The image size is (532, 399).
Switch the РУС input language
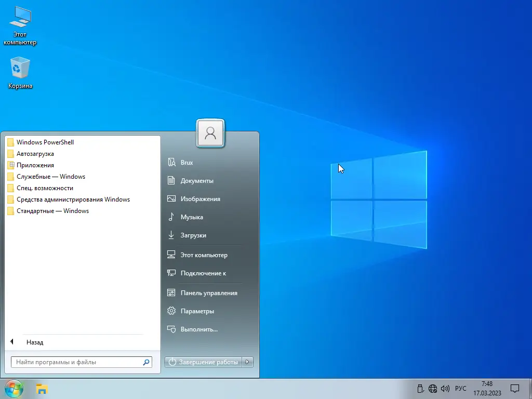(460, 389)
